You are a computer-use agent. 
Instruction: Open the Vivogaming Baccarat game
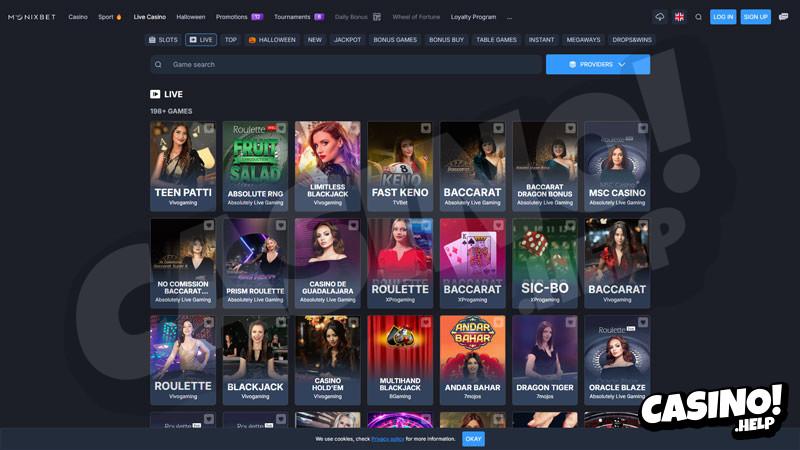[x=617, y=263]
